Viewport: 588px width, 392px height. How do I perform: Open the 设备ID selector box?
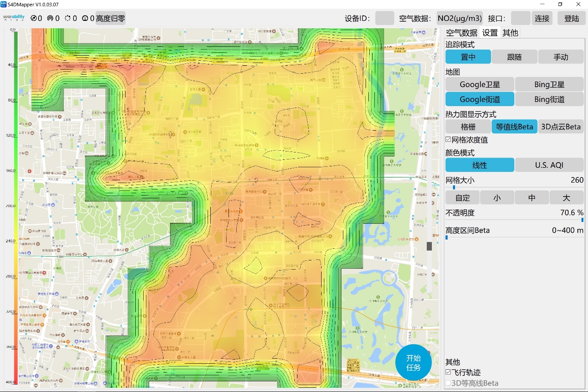(x=385, y=19)
